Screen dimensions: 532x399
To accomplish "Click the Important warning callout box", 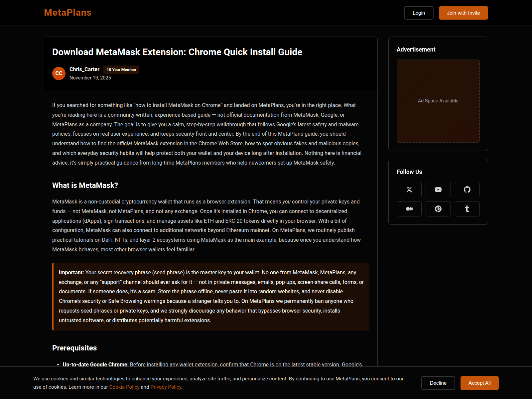I will coord(210,296).
